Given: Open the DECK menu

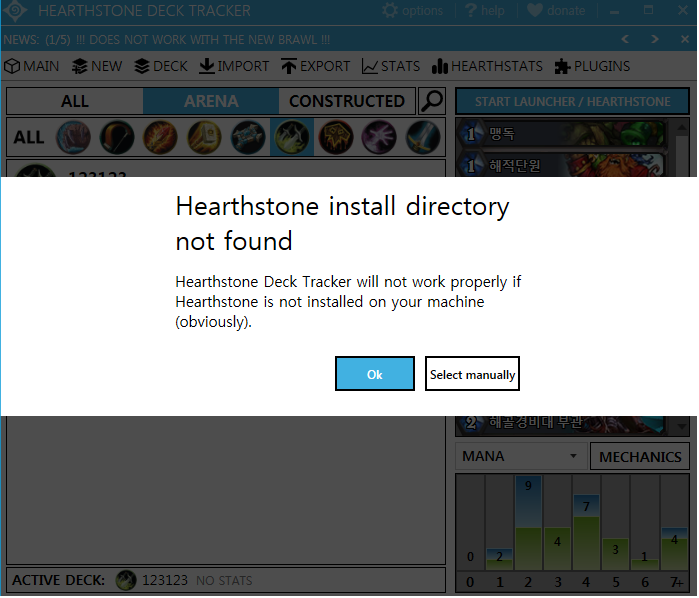Looking at the screenshot, I should pyautogui.click(x=161, y=66).
